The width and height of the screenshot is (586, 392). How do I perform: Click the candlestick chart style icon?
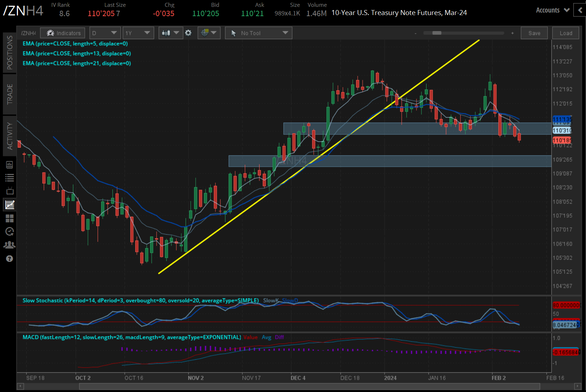(166, 33)
